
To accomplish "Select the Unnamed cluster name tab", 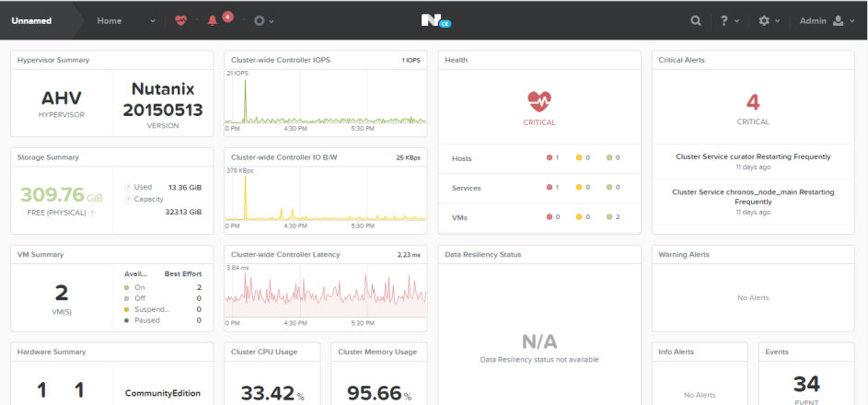I will pyautogui.click(x=31, y=21).
